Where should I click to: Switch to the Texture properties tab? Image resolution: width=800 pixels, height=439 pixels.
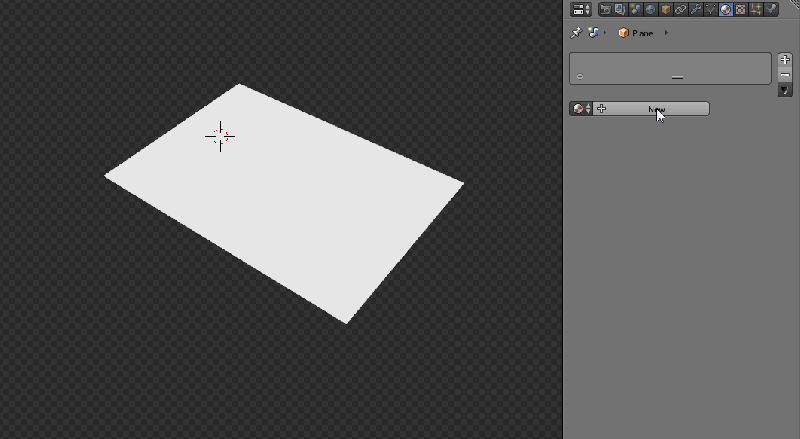coord(741,9)
